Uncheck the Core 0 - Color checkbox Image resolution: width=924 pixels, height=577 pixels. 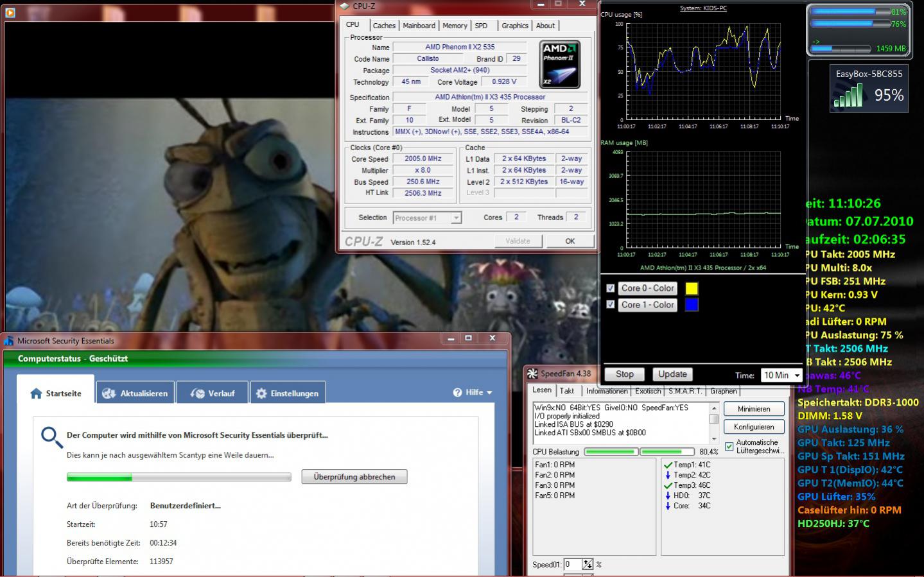(611, 289)
